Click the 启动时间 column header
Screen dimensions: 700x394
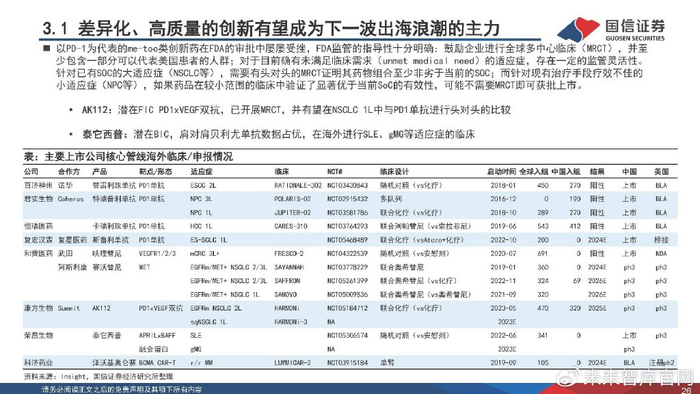tap(501, 171)
